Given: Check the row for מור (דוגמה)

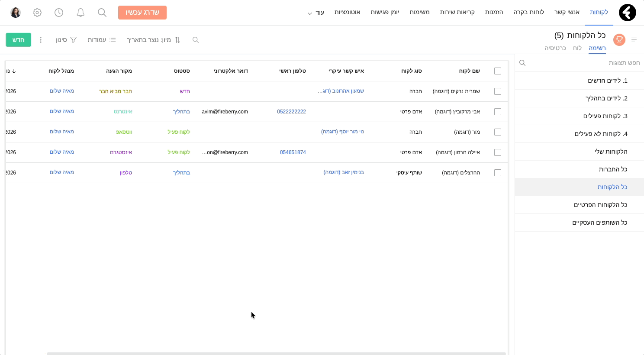Looking at the screenshot, I should 498,132.
